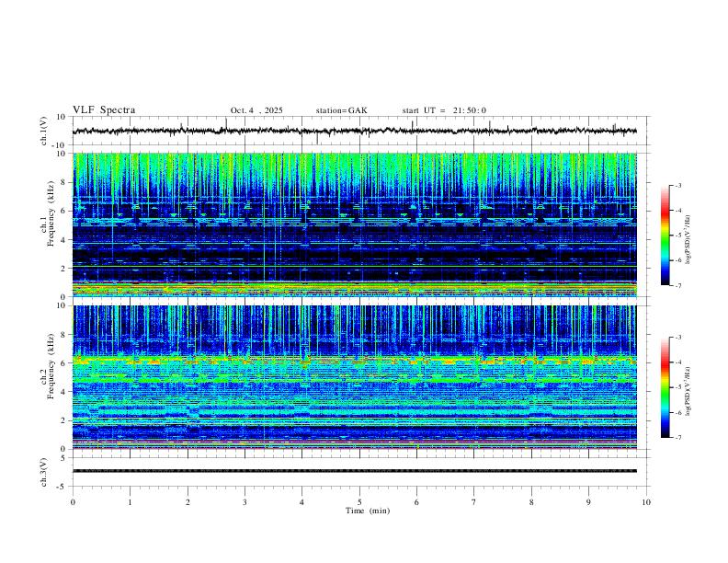This screenshot has width=728, height=563.
Task: Click the ch.1 spectrogram colorbar
Action: tap(665, 236)
